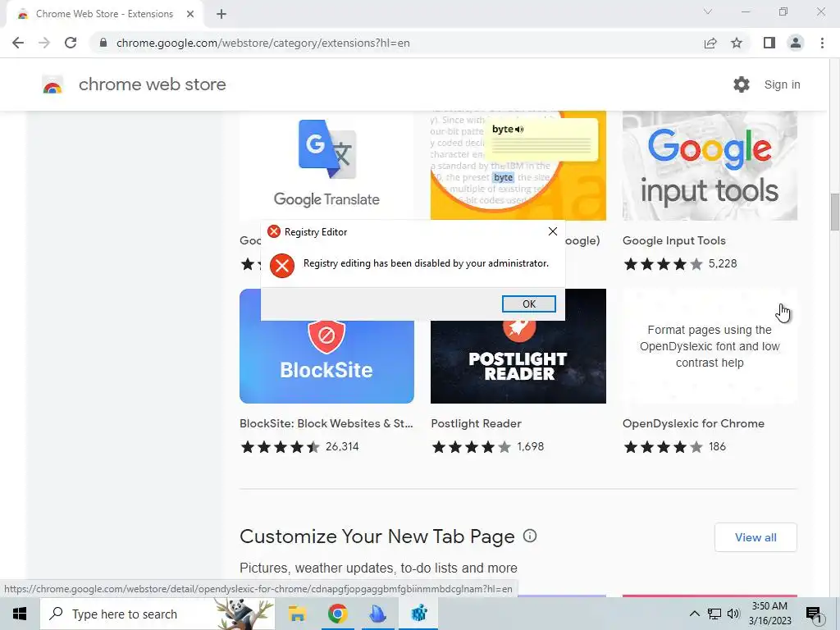
Task: Click the Registry Editor taskbar icon
Action: click(419, 614)
